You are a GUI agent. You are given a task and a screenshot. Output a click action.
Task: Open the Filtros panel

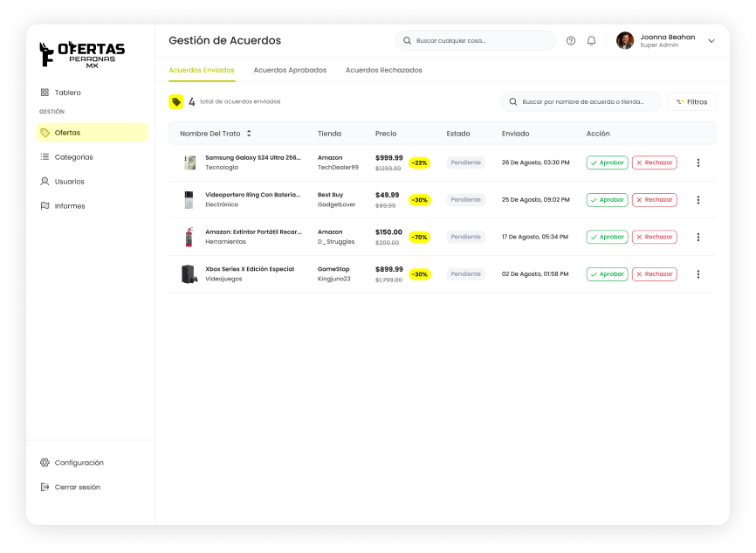691,100
